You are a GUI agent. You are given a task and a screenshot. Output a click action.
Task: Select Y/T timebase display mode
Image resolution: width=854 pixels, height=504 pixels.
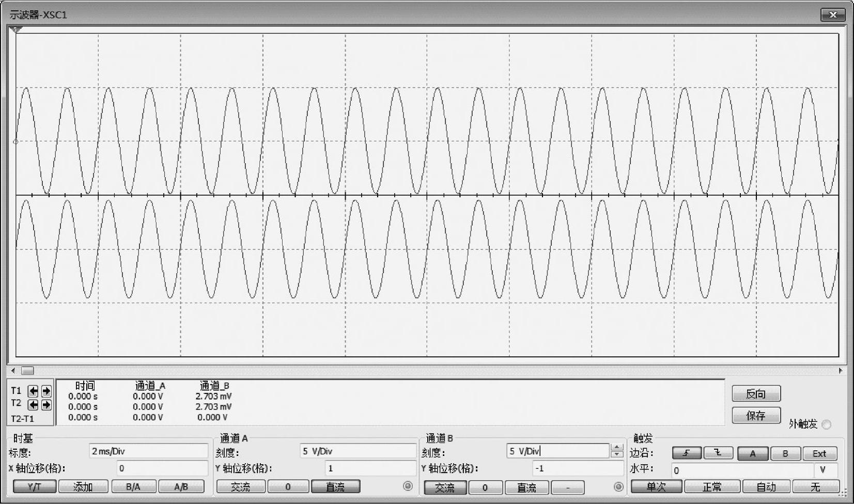pyautogui.click(x=34, y=486)
